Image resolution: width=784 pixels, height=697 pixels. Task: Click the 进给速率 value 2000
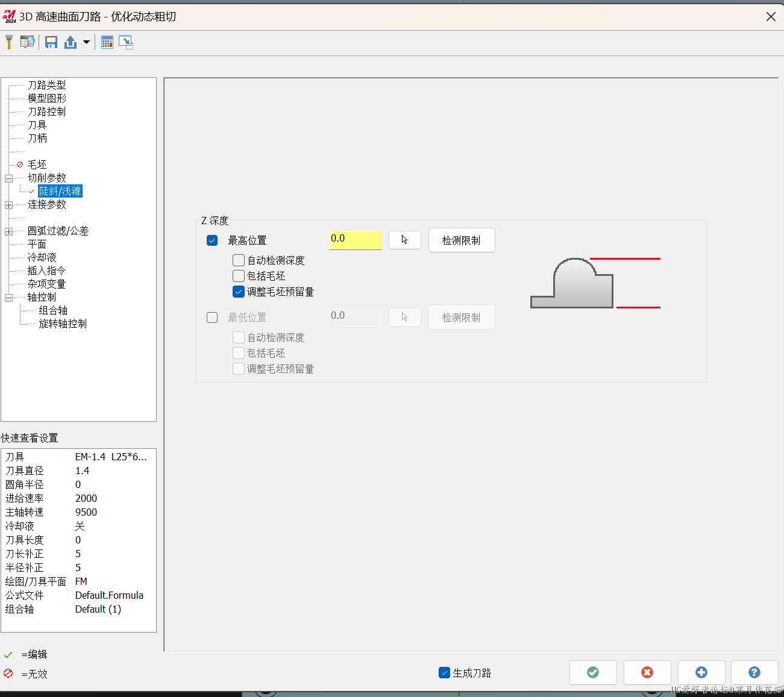(x=86, y=498)
